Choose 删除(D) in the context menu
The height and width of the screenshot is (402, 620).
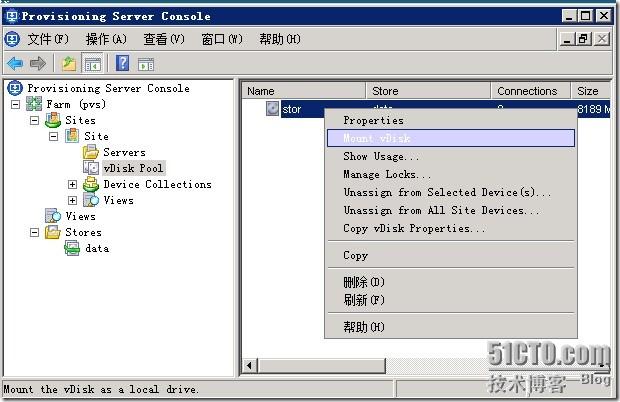pos(451,282)
